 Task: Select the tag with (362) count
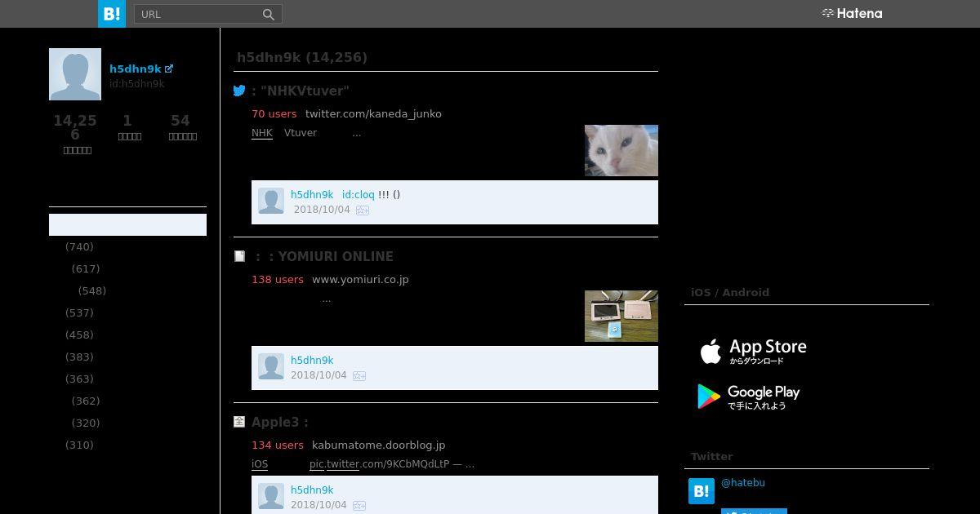point(86,401)
